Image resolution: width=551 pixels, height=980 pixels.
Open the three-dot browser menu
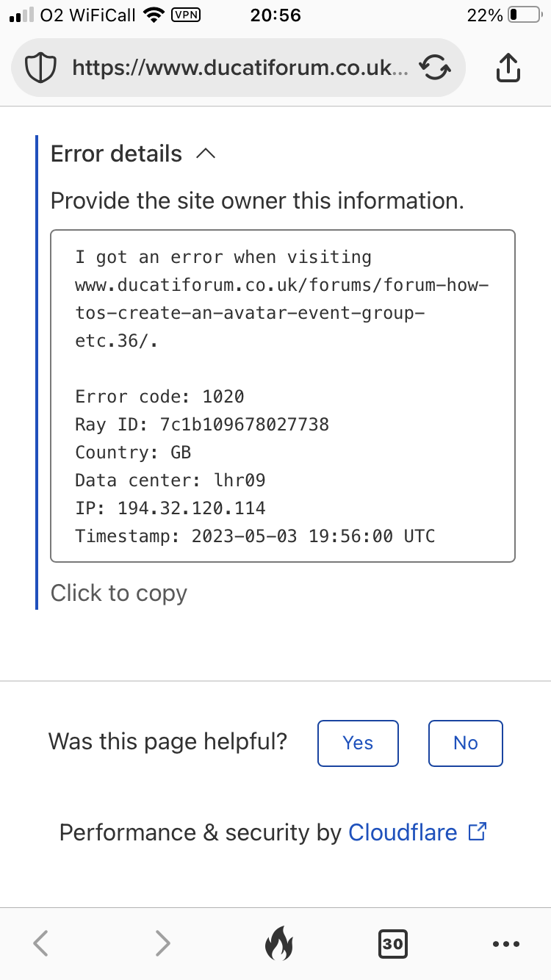tap(506, 944)
